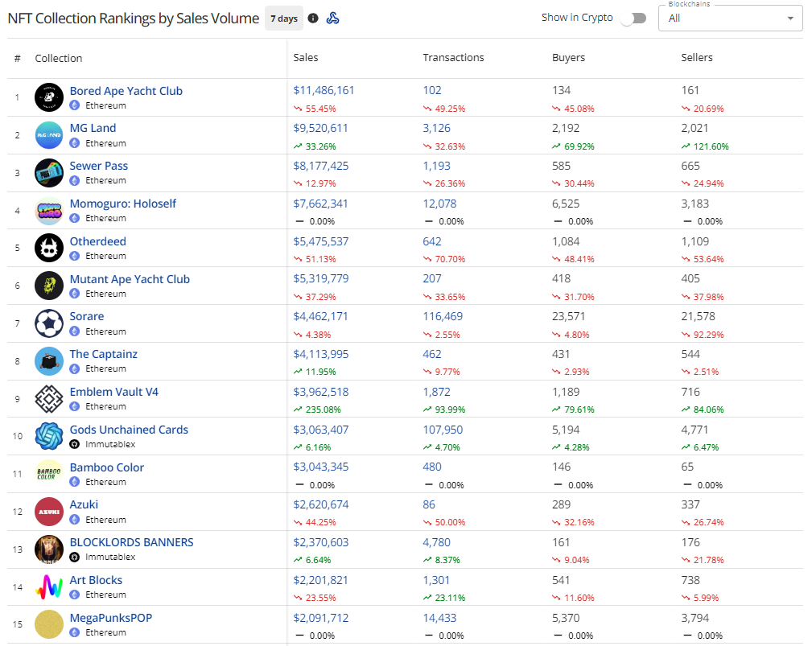
Task: Sort by the Buyers column header
Action: (568, 58)
